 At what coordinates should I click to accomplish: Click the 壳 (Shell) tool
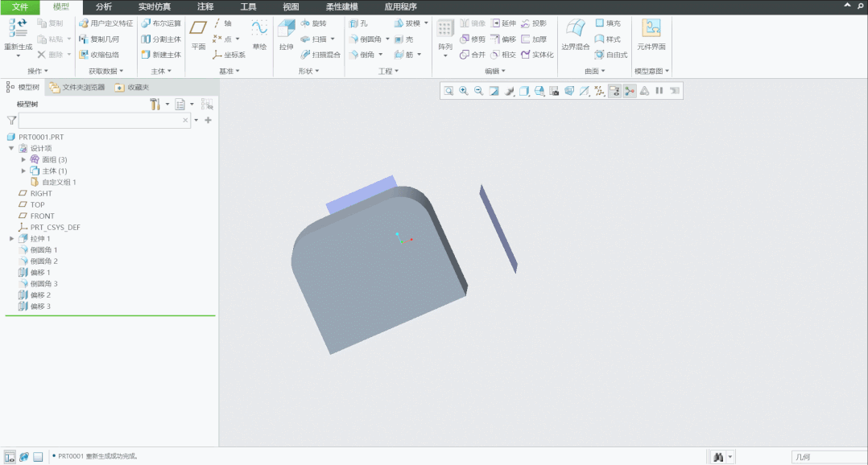(404, 39)
